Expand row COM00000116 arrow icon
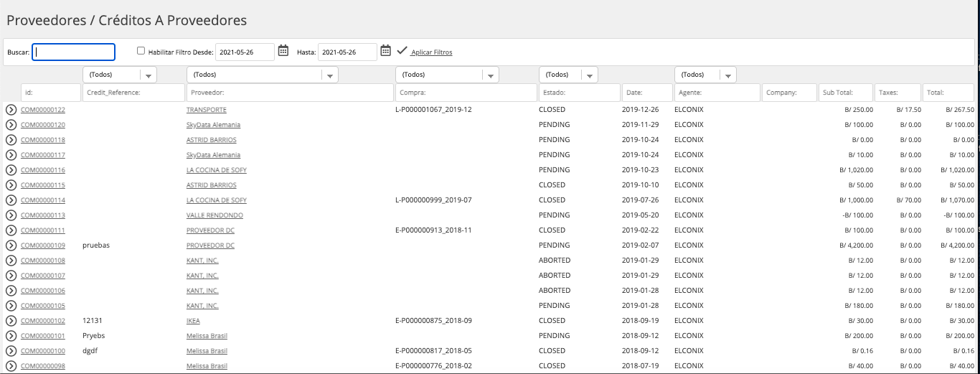 11,170
